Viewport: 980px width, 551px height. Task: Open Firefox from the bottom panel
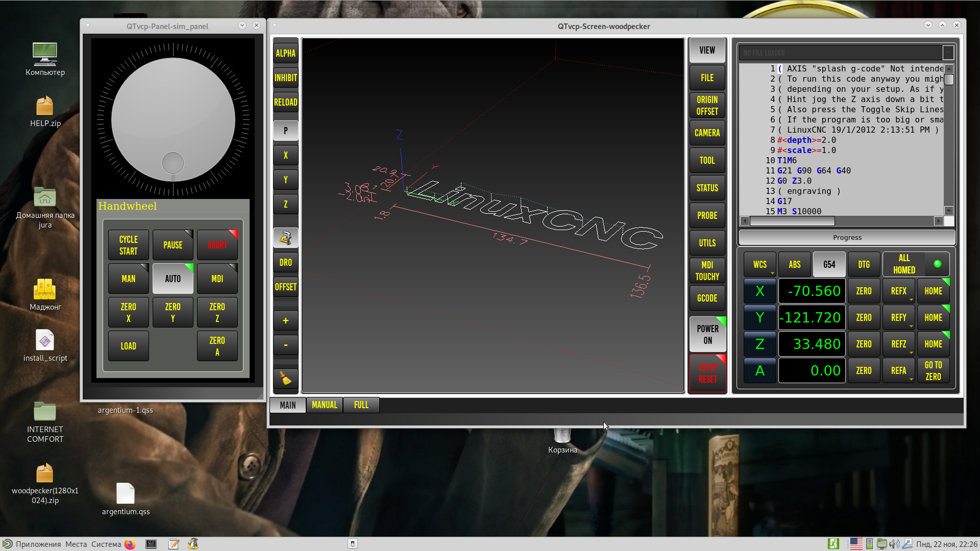[130, 544]
